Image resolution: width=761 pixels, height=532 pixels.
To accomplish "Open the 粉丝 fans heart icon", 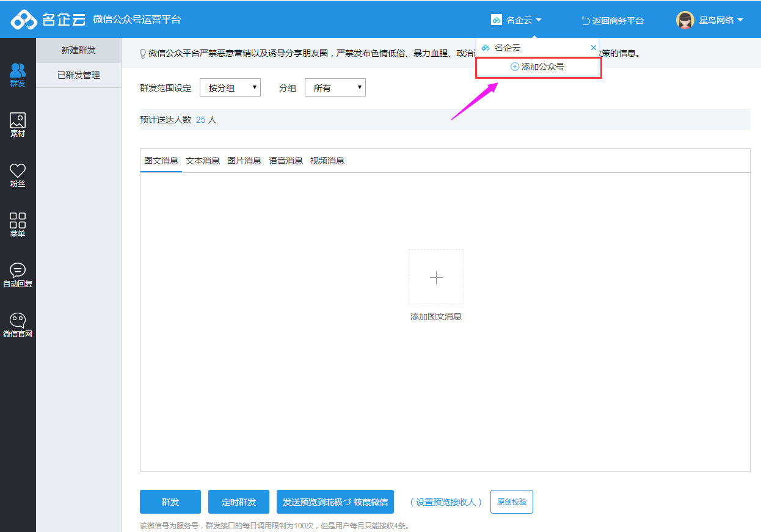I will click(18, 175).
